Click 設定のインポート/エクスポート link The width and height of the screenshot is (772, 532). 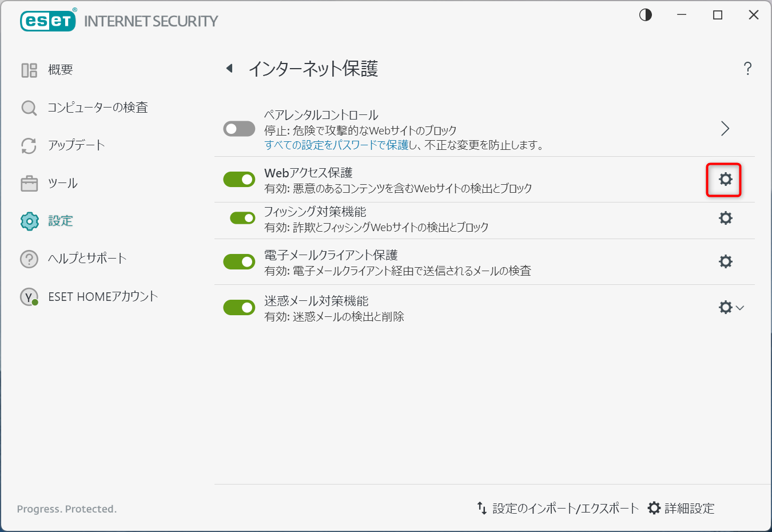point(566,508)
